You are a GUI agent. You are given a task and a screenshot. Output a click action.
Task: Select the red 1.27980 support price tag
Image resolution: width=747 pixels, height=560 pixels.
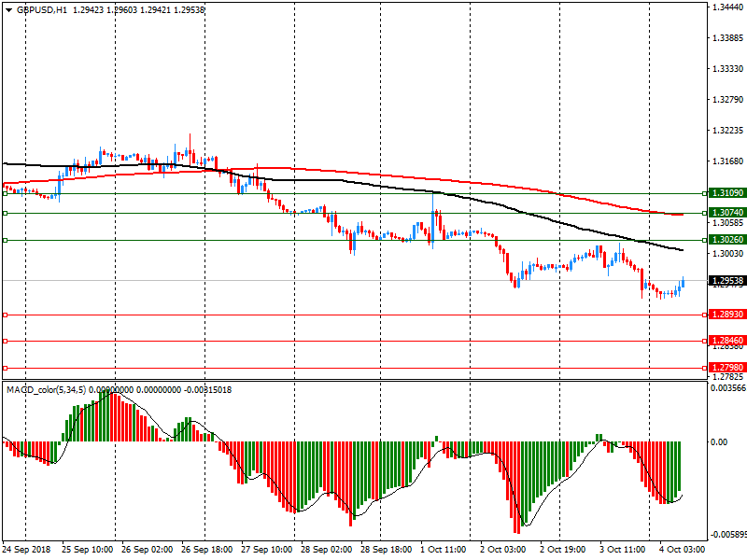click(726, 368)
